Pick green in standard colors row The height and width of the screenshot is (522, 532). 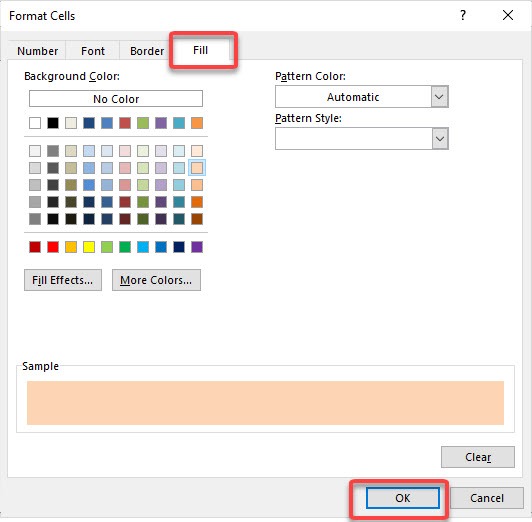(125, 247)
